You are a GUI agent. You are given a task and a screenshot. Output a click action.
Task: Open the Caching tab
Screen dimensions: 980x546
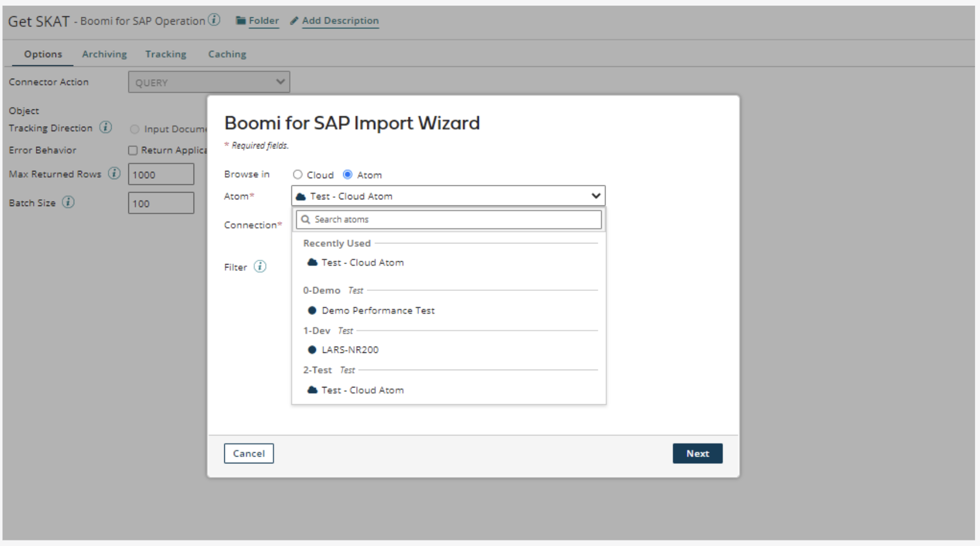click(227, 54)
